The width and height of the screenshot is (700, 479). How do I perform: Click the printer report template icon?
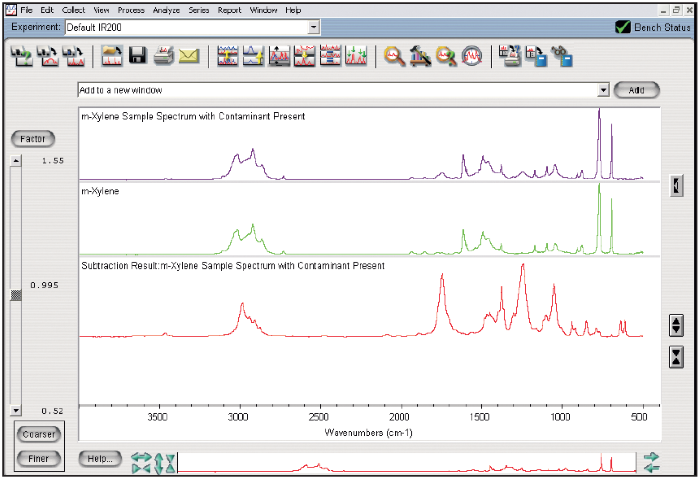510,56
